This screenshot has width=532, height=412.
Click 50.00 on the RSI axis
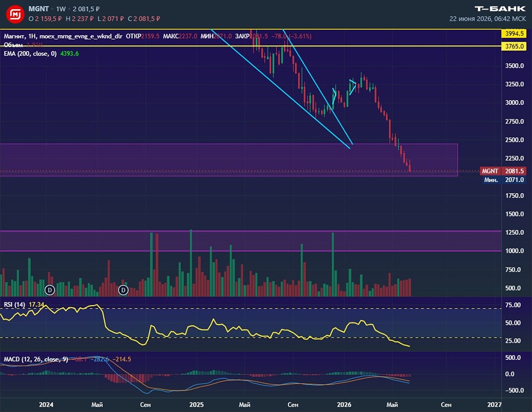tap(513, 323)
